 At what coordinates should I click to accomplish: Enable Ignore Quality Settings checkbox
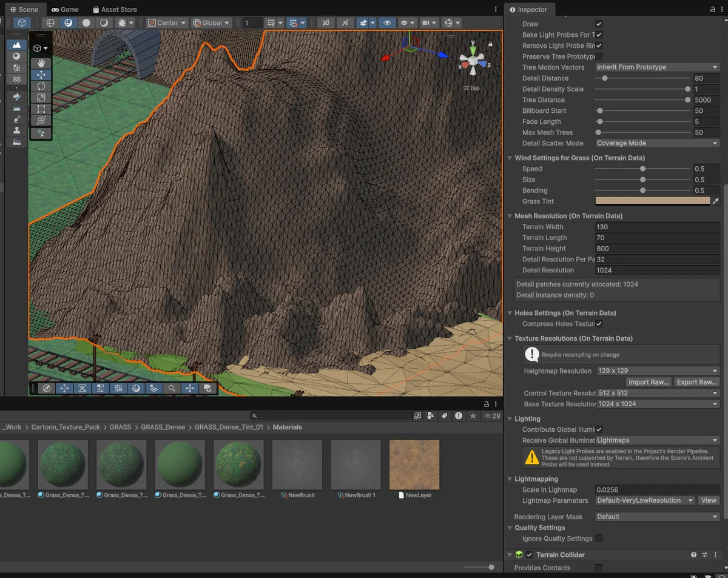[599, 539]
